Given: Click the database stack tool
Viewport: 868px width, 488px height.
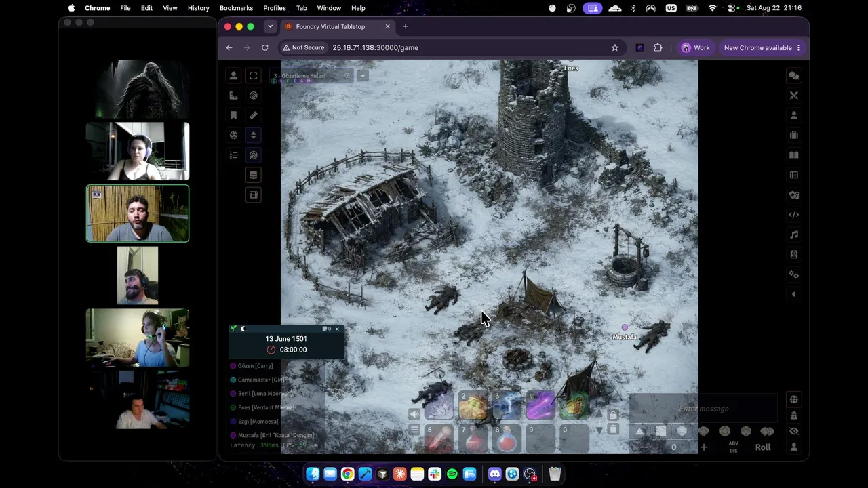Looking at the screenshot, I should point(254,175).
